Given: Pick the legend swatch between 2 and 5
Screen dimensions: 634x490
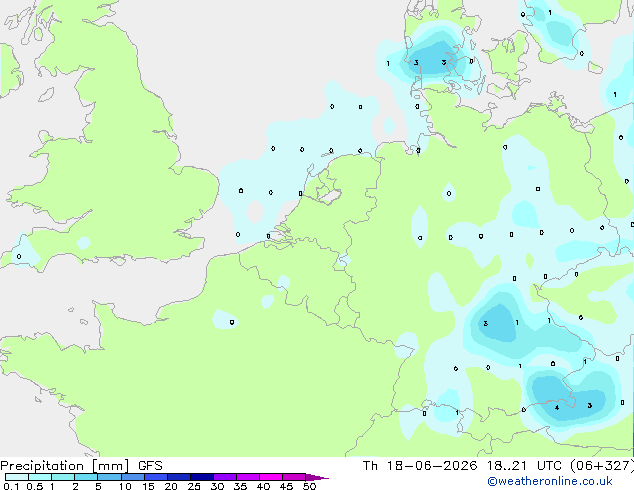Looking at the screenshot, I should point(86,477).
